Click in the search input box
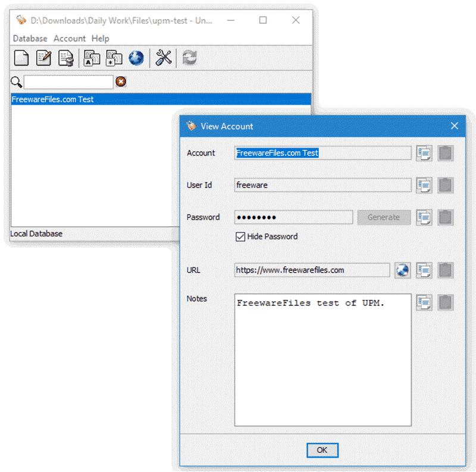 68,82
